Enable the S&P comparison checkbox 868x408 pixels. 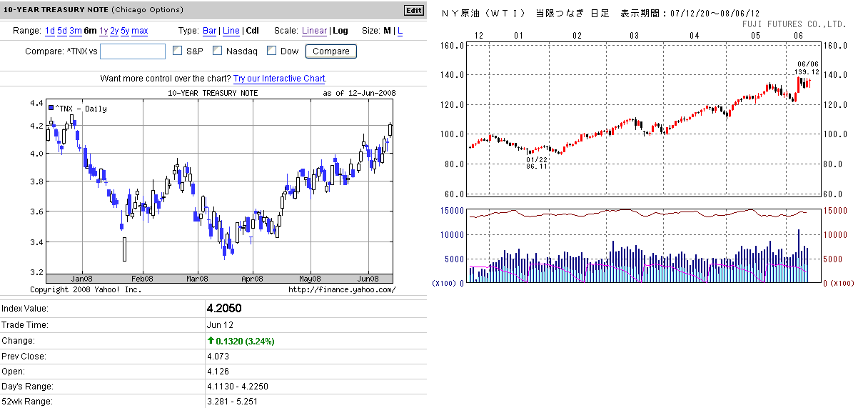tap(178, 51)
